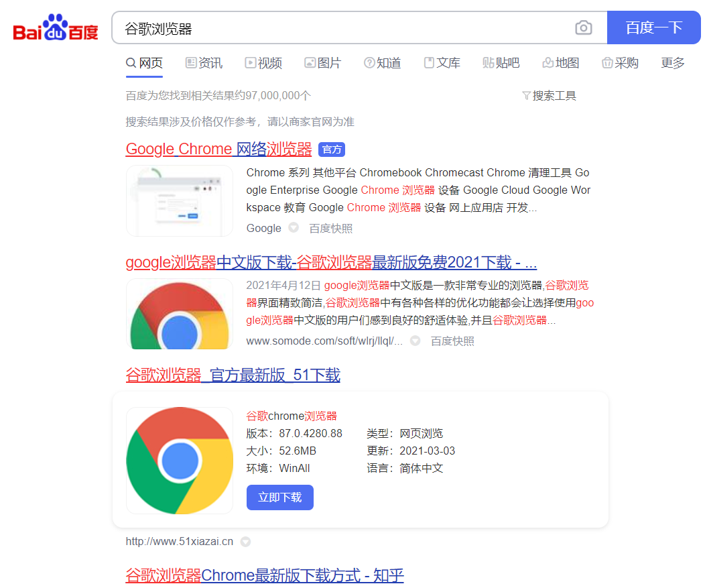Open 谷歌浏览器Chrome最新版下载方式 - 知乎 link
Viewport: 703px width, 588px height.
(x=265, y=575)
